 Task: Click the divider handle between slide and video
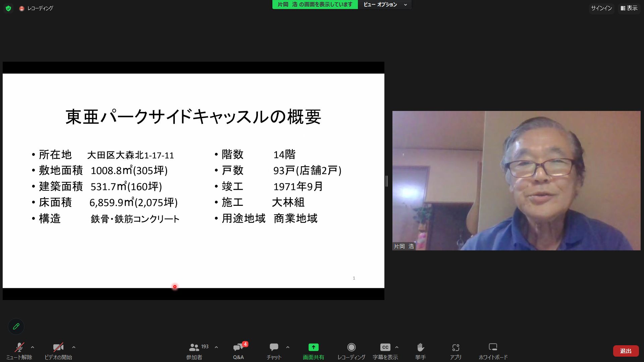pyautogui.click(x=387, y=181)
